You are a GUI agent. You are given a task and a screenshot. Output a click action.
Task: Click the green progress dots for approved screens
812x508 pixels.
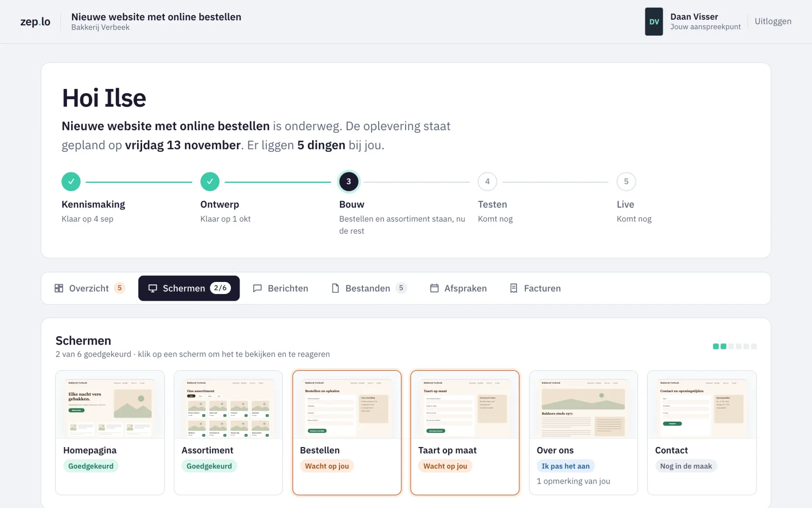720,346
